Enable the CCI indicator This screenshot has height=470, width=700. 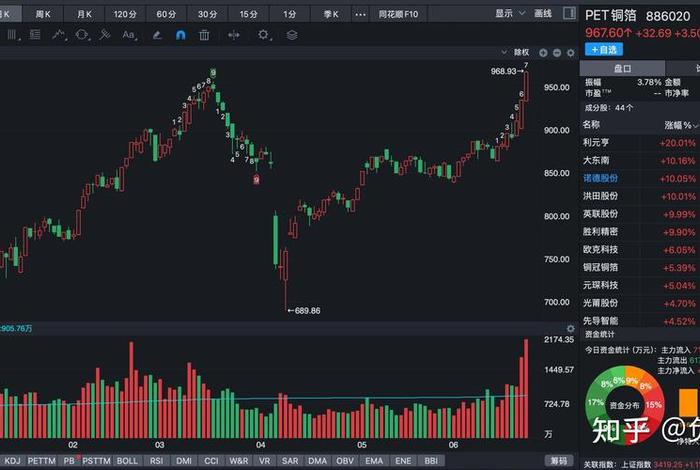pos(211,461)
